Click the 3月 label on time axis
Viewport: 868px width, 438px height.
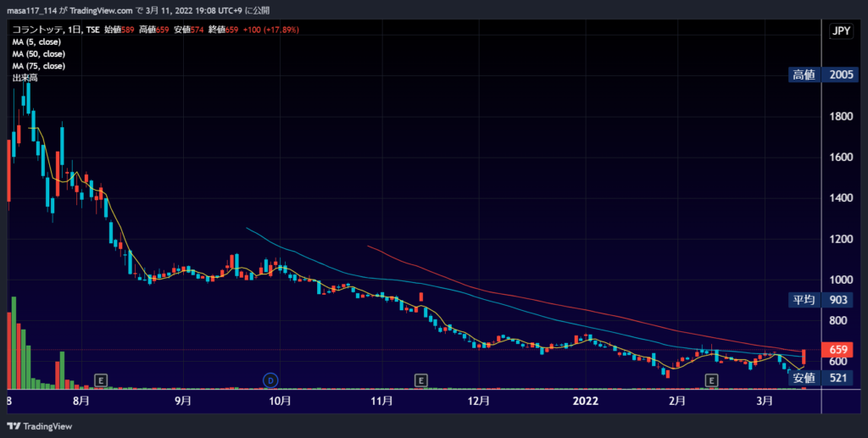click(x=764, y=401)
